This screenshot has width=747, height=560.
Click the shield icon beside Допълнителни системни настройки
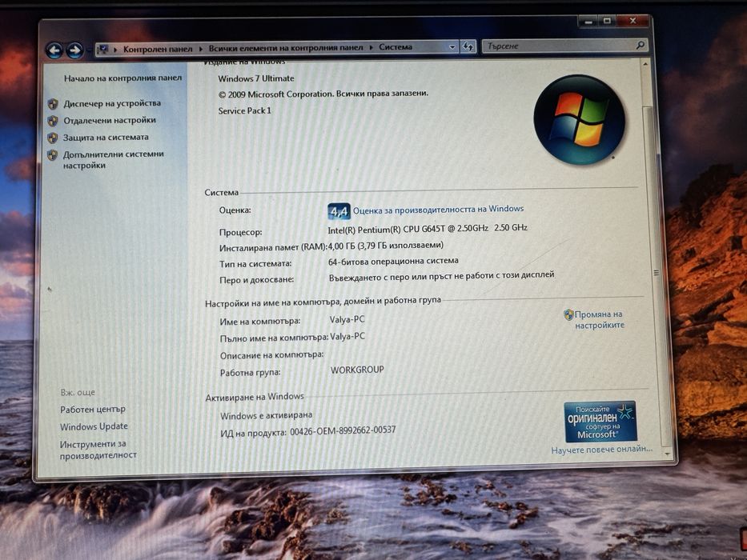click(53, 155)
